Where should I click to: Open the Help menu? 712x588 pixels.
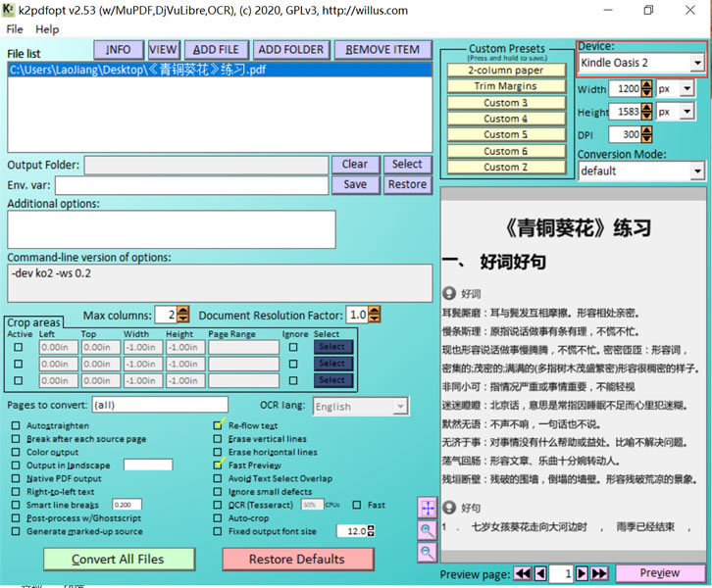47,29
